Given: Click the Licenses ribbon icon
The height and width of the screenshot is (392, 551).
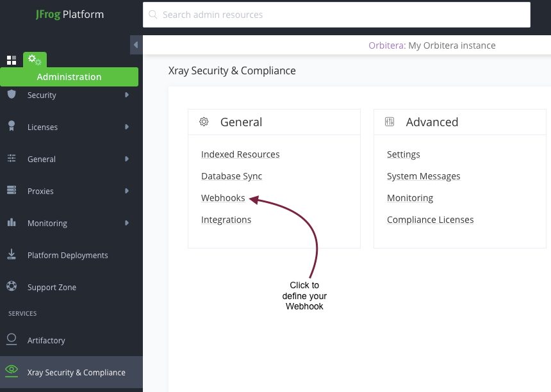Looking at the screenshot, I should pos(12,127).
